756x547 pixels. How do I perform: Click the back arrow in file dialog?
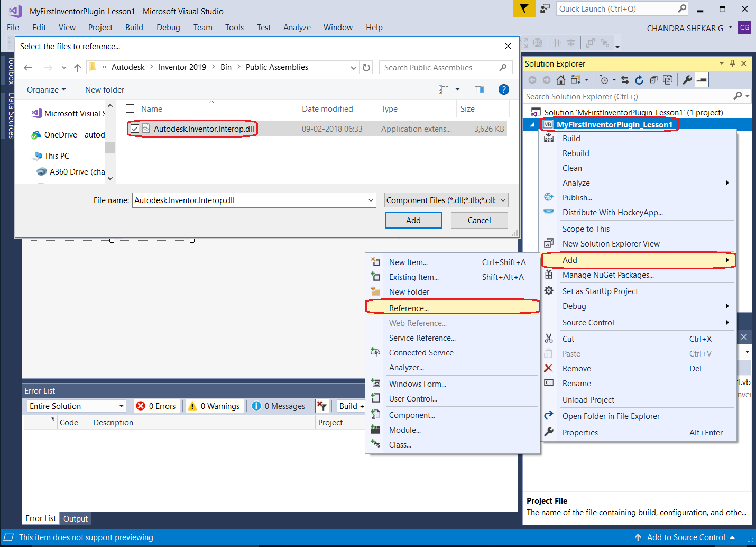click(28, 67)
